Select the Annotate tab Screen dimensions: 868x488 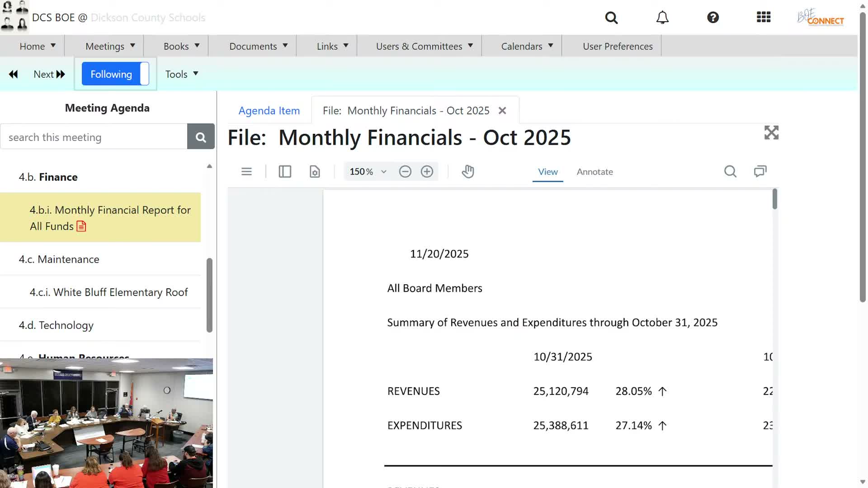(594, 172)
